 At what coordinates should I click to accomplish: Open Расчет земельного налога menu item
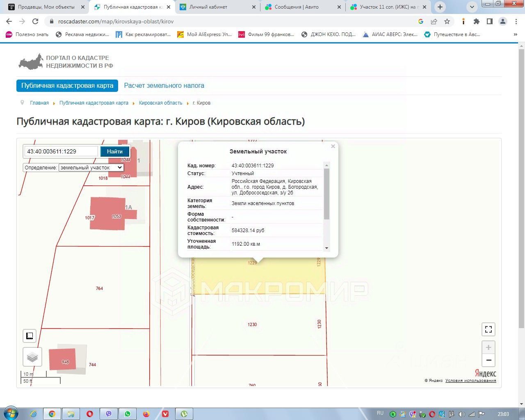click(x=164, y=86)
